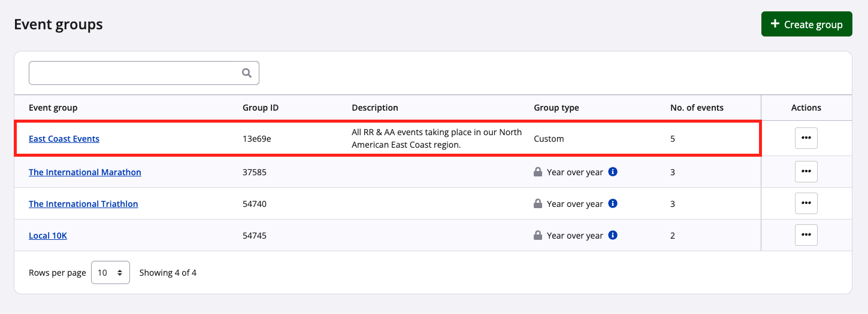Click lock icon in International Marathon row
This screenshot has height=314, width=868.
538,172
